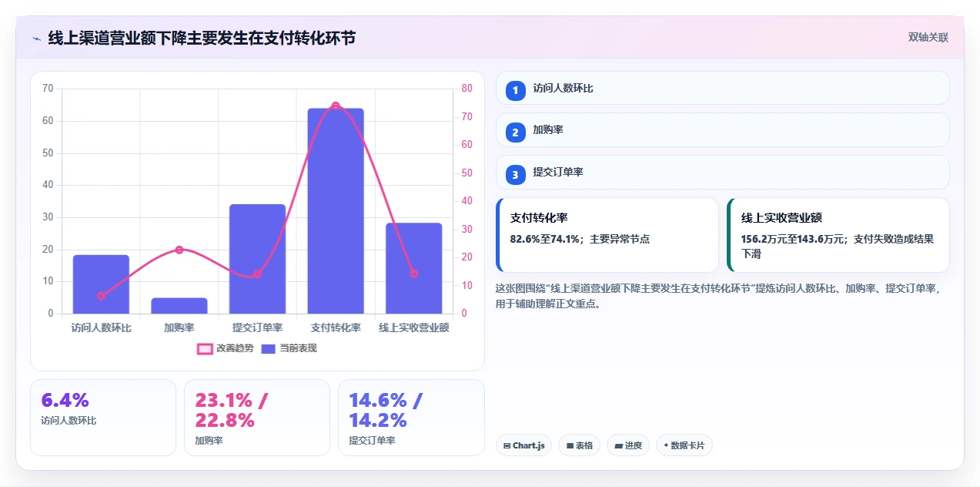Viewport: 980px width, 487px height.
Task: Open the 支付转化率 info card
Action: pos(607,235)
